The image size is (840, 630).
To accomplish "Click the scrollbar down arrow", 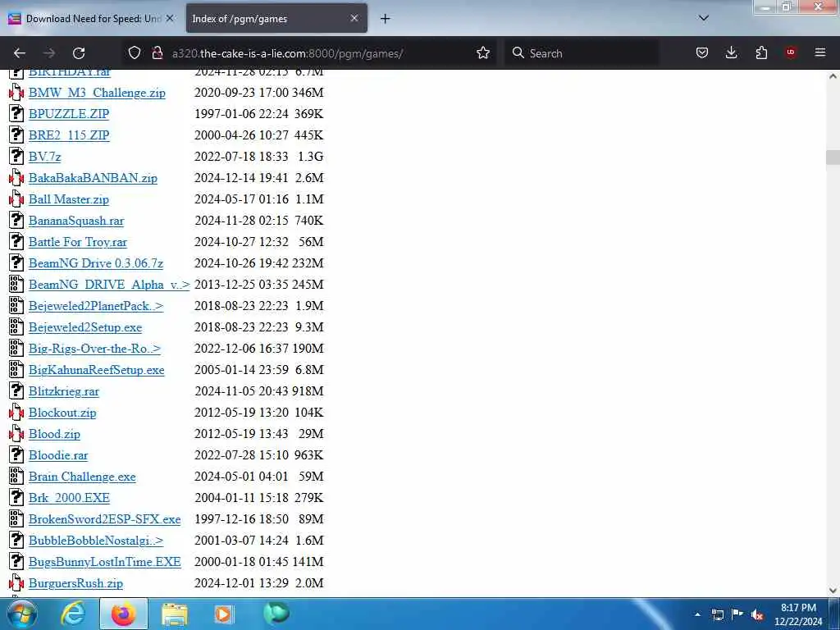I will (x=833, y=591).
